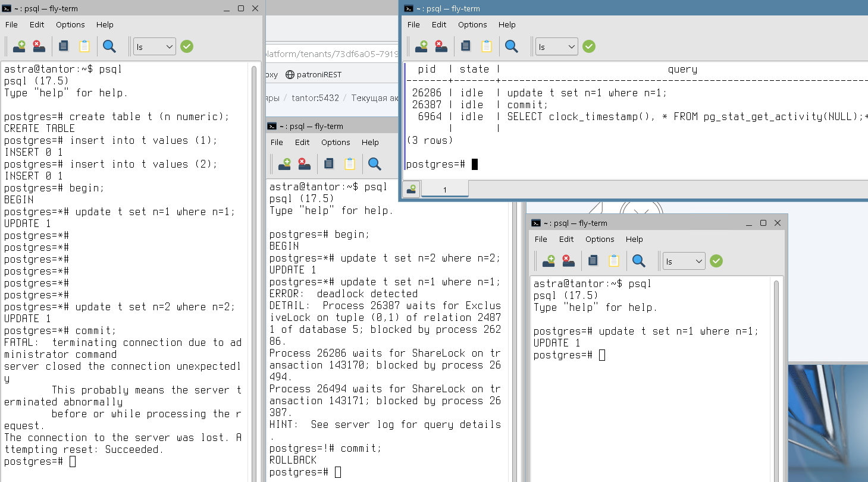Click paste icon in the bottom-right terminal toolbar

coord(614,261)
